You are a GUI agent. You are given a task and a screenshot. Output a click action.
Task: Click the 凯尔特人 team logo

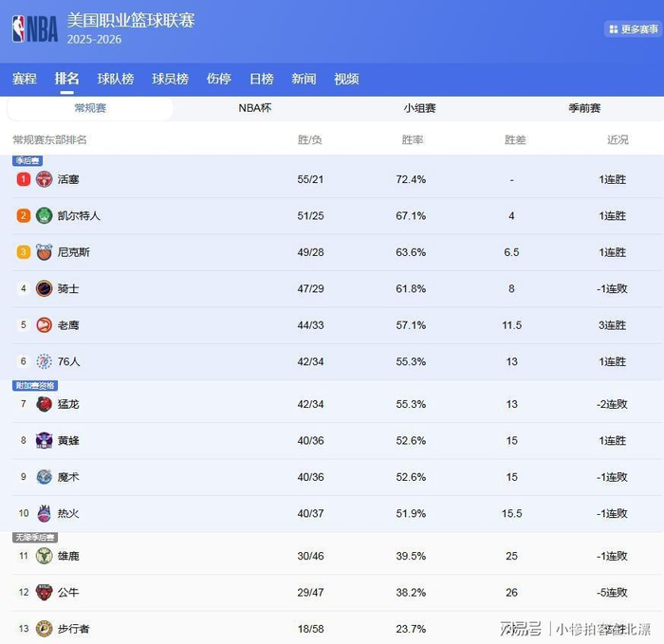(44, 215)
